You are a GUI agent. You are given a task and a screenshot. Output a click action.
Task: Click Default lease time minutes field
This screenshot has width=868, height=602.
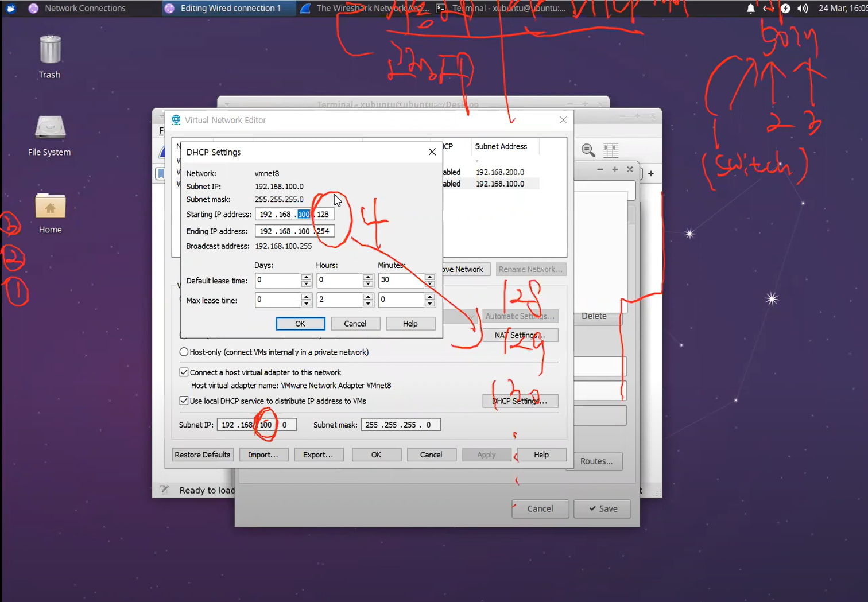(x=401, y=280)
